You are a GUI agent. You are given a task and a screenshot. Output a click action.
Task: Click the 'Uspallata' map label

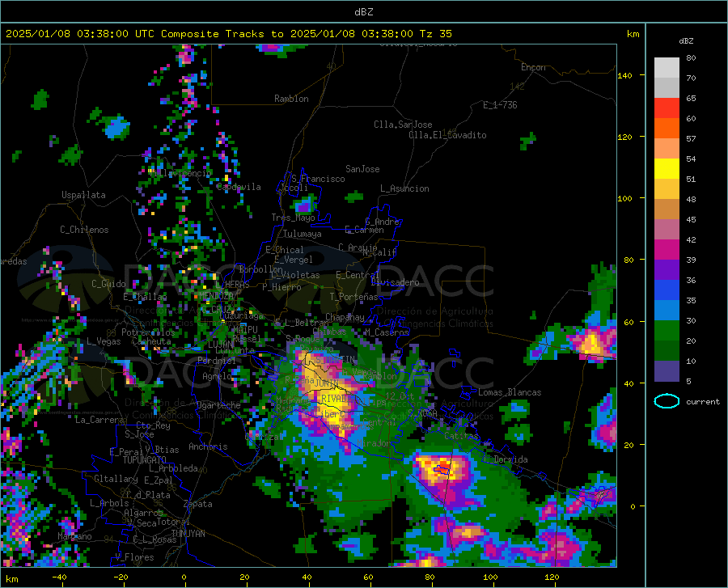[83, 195]
